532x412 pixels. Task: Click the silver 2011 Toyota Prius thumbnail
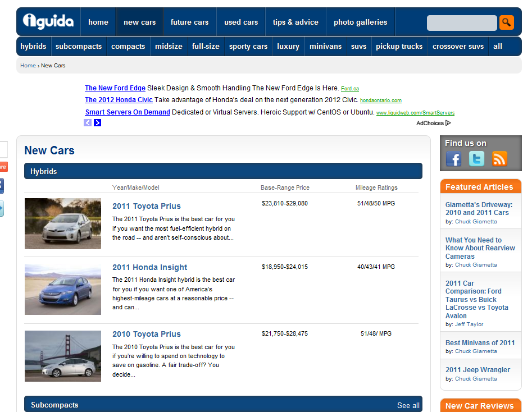[63, 224]
